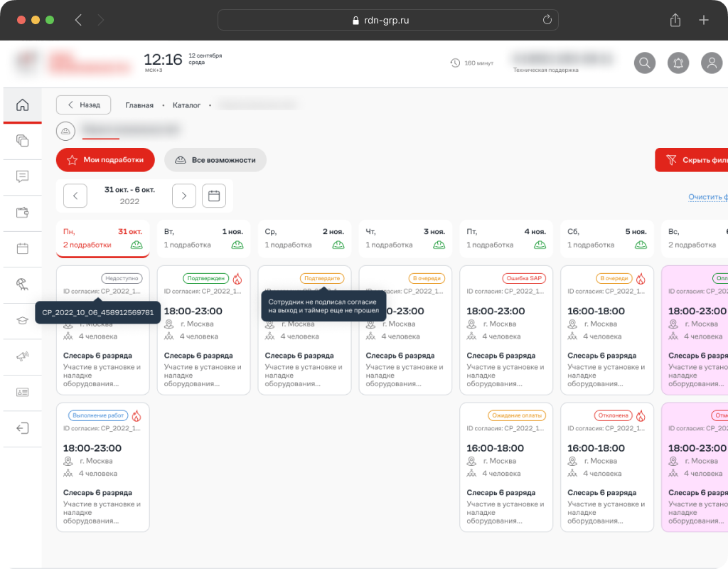Screen dimensions: 728x569
Task: Switch to Все возможности tab
Action: pos(215,160)
